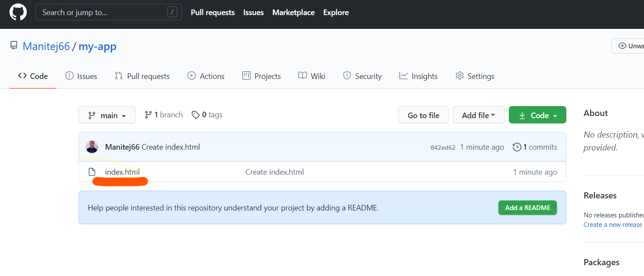Click the Create a new release link
The width and height of the screenshot is (644, 276).
[x=612, y=224]
